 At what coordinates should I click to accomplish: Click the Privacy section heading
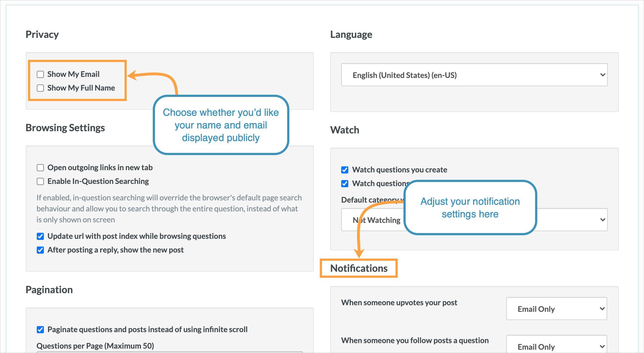pyautogui.click(x=42, y=35)
